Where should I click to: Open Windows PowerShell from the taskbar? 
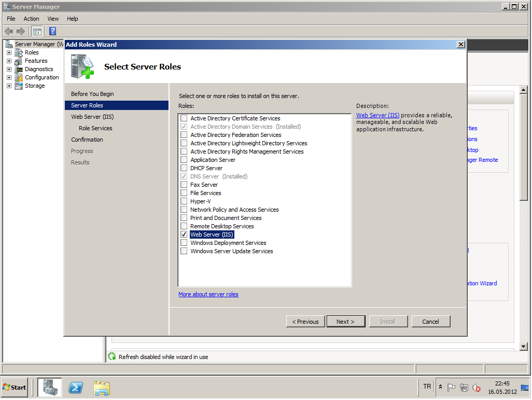pos(76,388)
